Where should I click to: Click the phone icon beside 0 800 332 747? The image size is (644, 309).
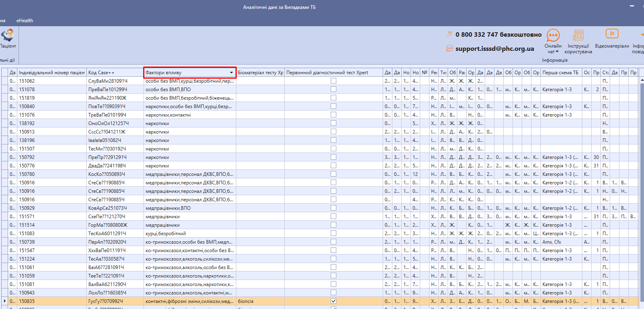pos(449,34)
